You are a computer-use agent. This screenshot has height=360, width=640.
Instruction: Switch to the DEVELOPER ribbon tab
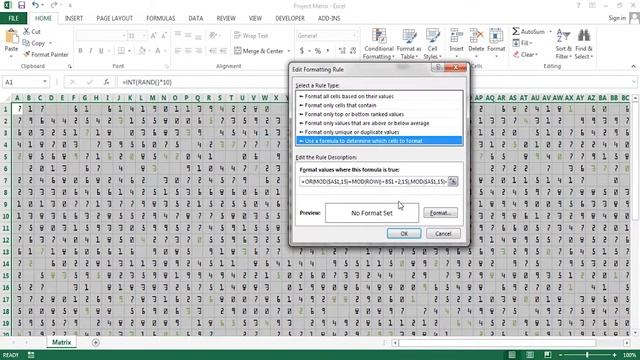click(290, 18)
